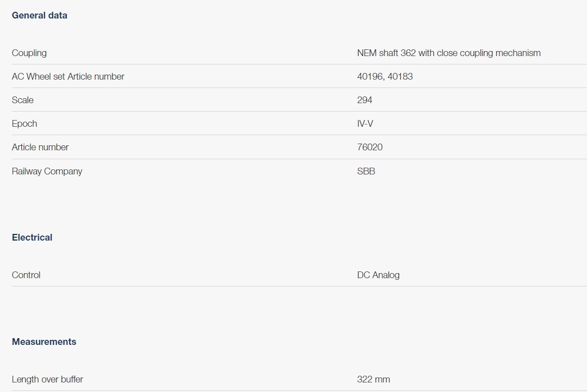Viewport: 587px width, 392px height.
Task: Click the Epoch row label
Action: [x=24, y=124]
